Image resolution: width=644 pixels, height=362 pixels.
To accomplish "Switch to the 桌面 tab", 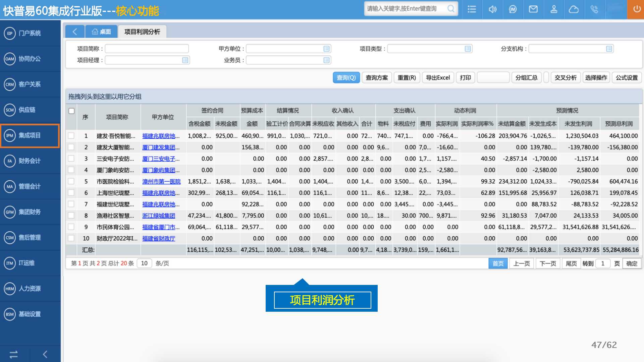I will pos(101,32).
